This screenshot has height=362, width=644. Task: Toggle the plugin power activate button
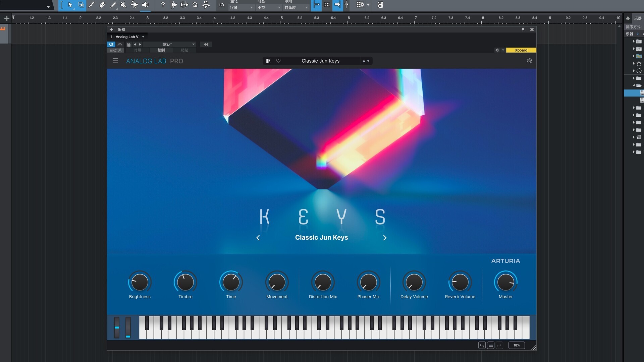click(111, 44)
